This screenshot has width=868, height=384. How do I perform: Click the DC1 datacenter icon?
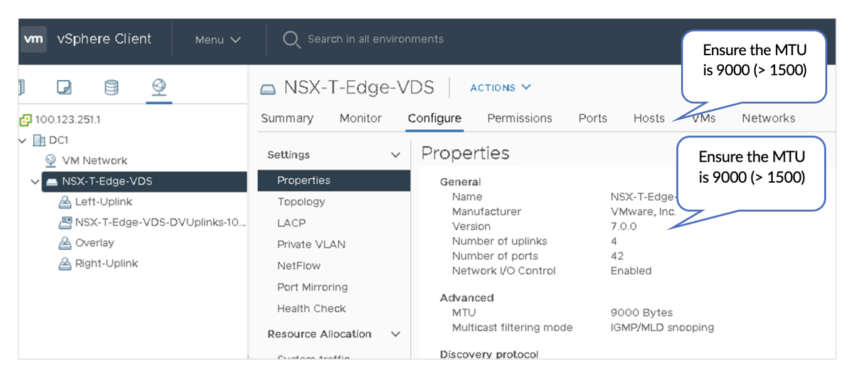pos(40,140)
